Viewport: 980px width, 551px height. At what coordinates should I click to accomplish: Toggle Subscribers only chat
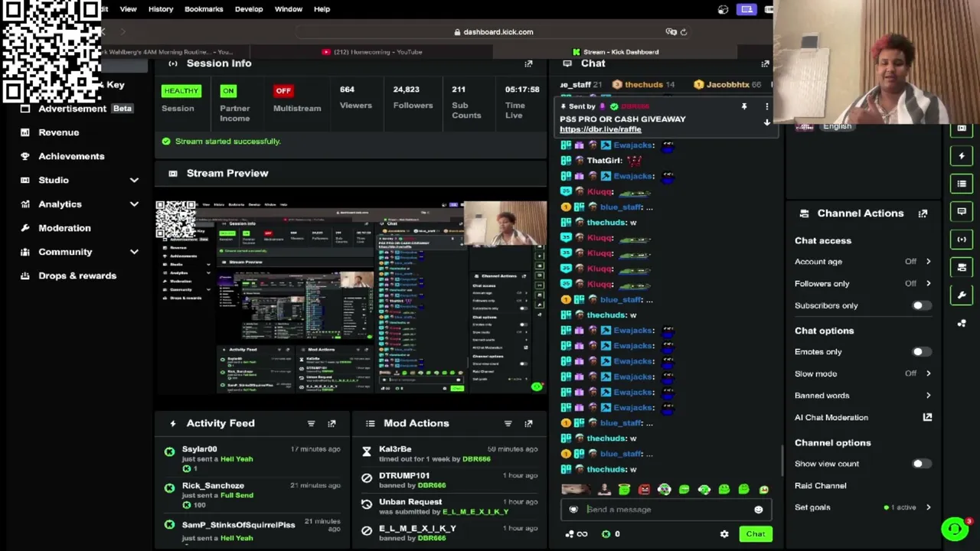[x=921, y=305]
